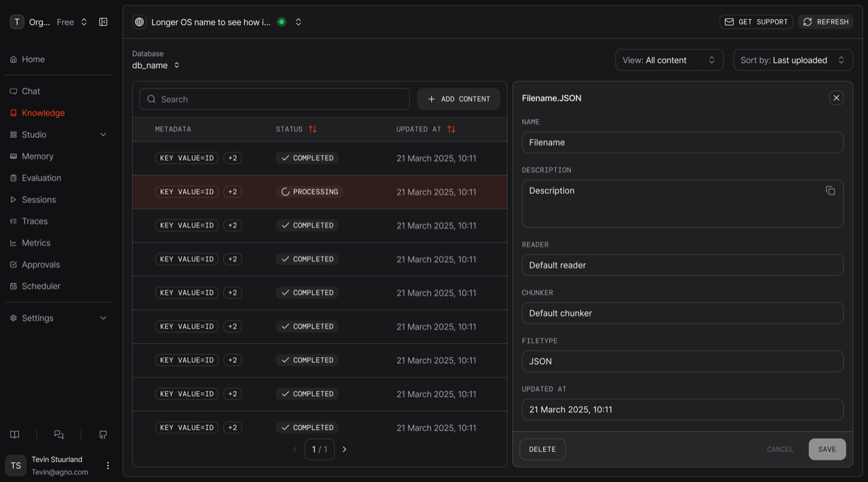
Task: Click the Save button
Action: coord(827,449)
